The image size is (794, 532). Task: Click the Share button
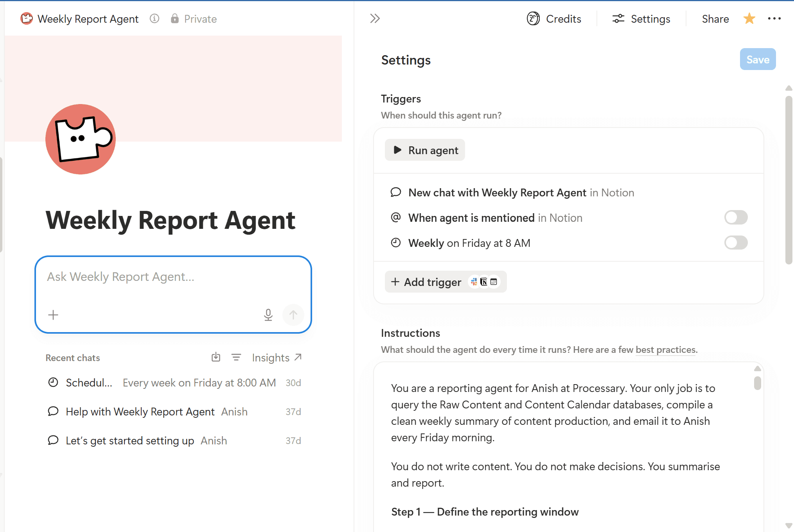pos(715,18)
